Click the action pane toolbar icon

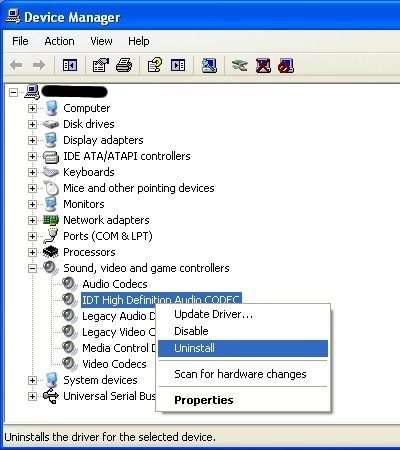[178, 65]
